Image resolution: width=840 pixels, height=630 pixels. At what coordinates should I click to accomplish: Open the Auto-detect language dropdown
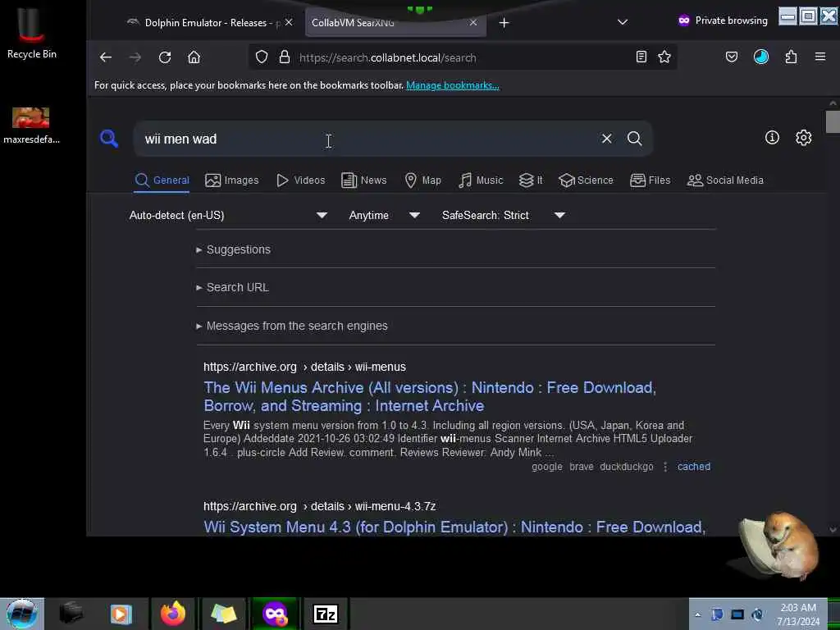(x=228, y=216)
